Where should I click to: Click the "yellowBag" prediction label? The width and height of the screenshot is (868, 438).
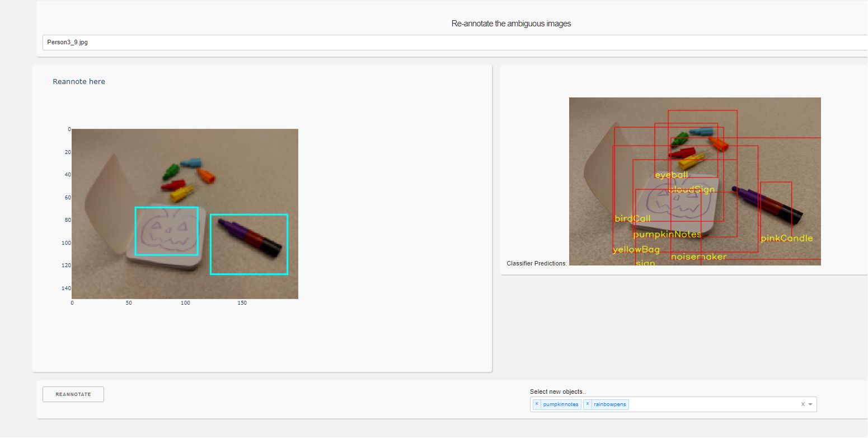636,249
